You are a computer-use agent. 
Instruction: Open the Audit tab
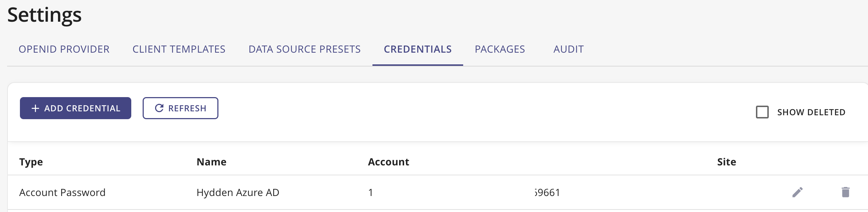568,49
